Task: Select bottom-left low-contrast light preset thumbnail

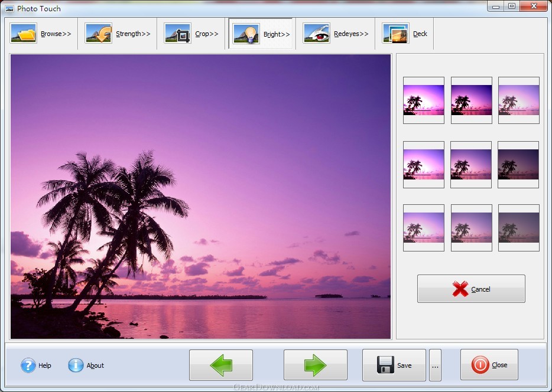Action: click(424, 228)
